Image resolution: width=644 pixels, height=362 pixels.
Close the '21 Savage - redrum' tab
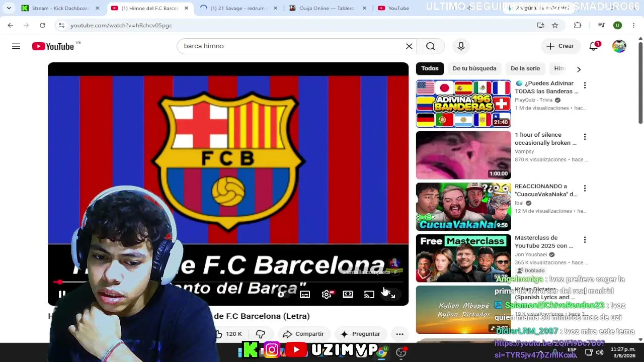click(275, 8)
